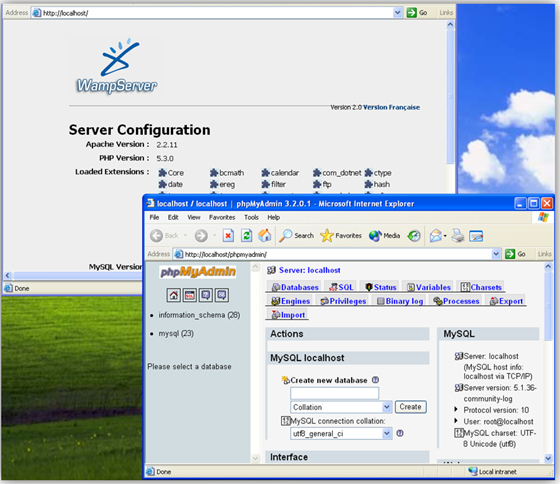Click the Refresh toolbar icon
Screen dimensions: 560x484
[x=246, y=236]
